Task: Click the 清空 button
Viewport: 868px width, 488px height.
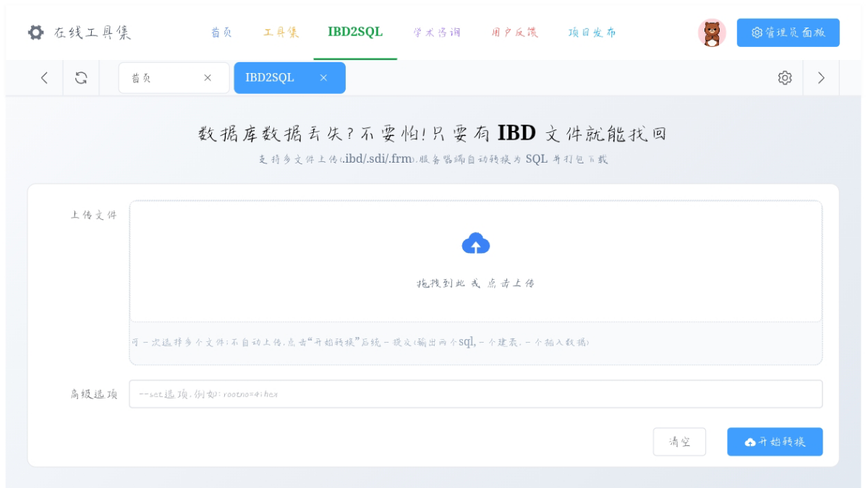Action: (679, 442)
